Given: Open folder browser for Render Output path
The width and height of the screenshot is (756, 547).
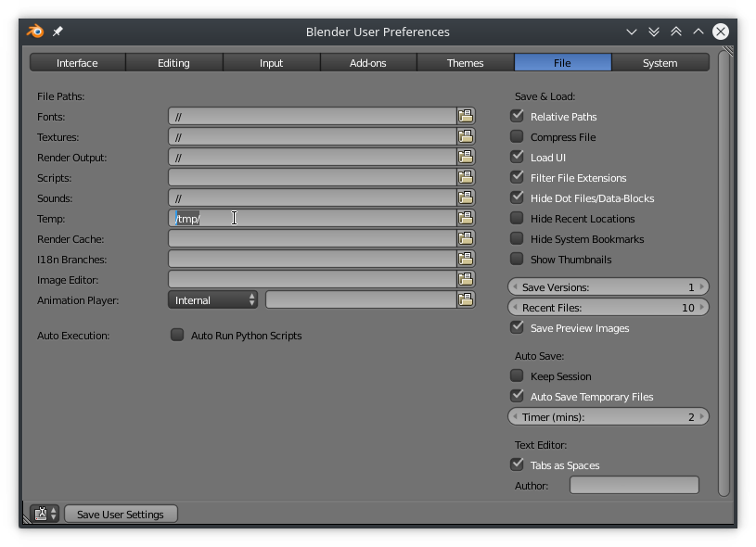Looking at the screenshot, I should [x=466, y=157].
